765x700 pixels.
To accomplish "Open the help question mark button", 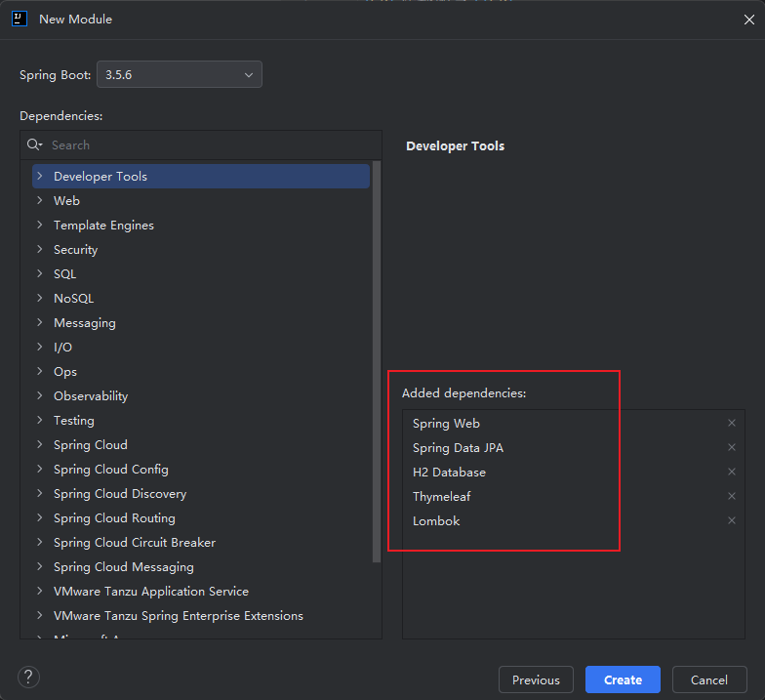I will pos(29,678).
